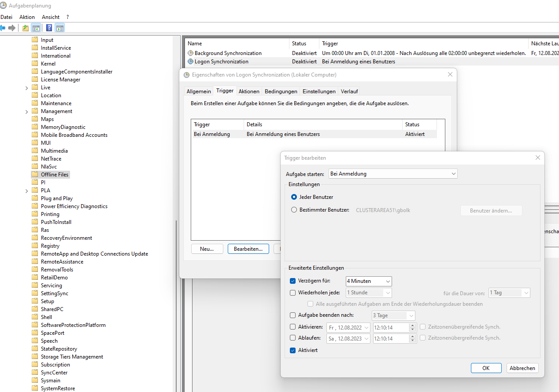Switch to the Bedingungen tab
This screenshot has height=392, width=559.
click(281, 92)
